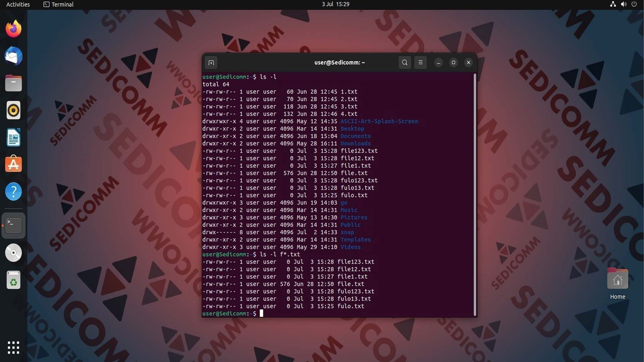Viewport: 644px width, 362px height.
Task: Click the 'ls -l f*.txt' command text
Action: tap(280, 254)
